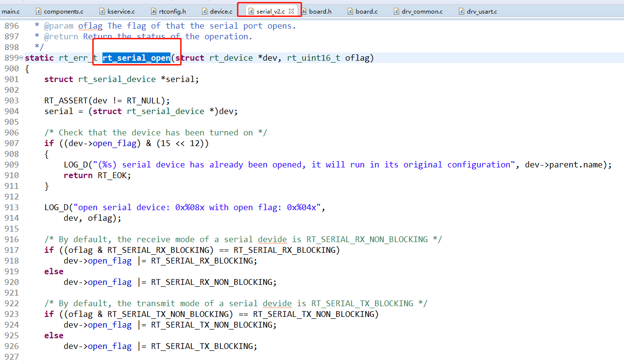Click the kservice.c file icon
Screen dimensions: 624x364
pos(102,11)
